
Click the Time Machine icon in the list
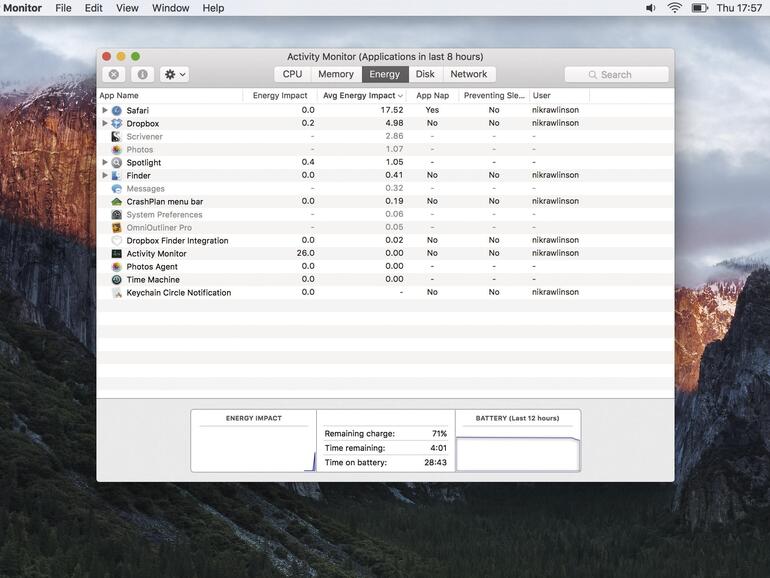pos(117,280)
